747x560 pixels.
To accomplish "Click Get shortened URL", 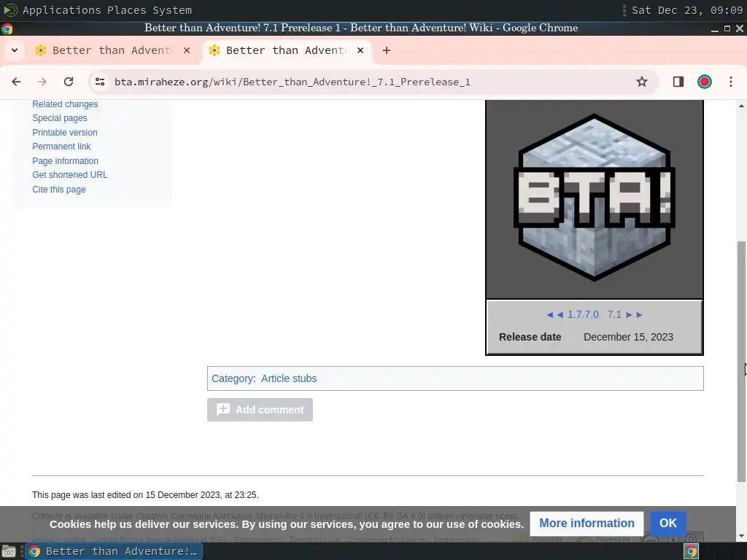I will pyautogui.click(x=70, y=175).
